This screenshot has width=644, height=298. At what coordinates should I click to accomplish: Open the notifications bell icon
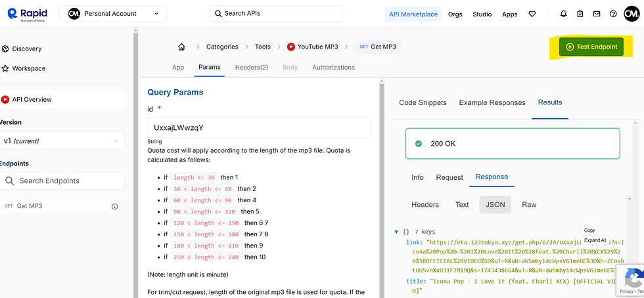(x=564, y=14)
